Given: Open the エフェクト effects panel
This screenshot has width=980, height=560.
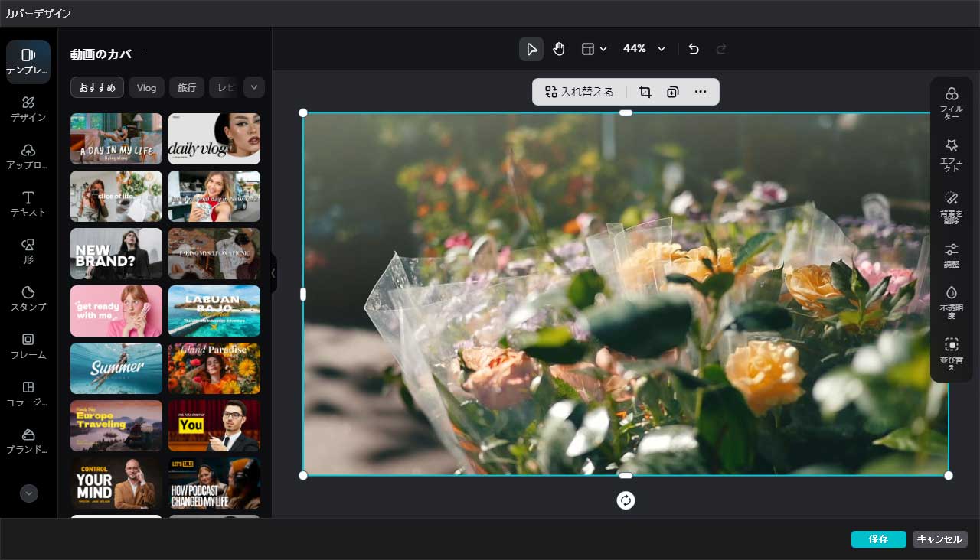Looking at the screenshot, I should click(x=952, y=155).
